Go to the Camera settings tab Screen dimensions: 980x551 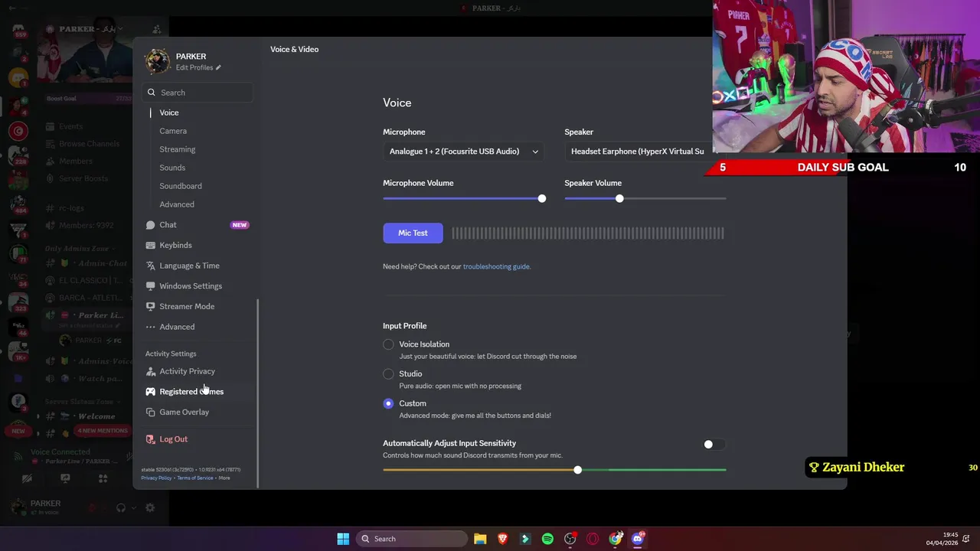coord(173,131)
